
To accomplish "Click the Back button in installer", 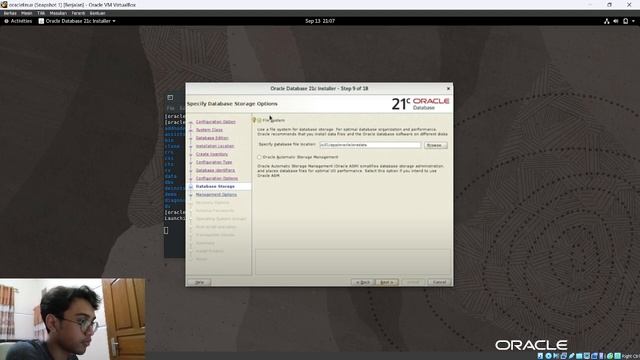I will click(x=362, y=282).
